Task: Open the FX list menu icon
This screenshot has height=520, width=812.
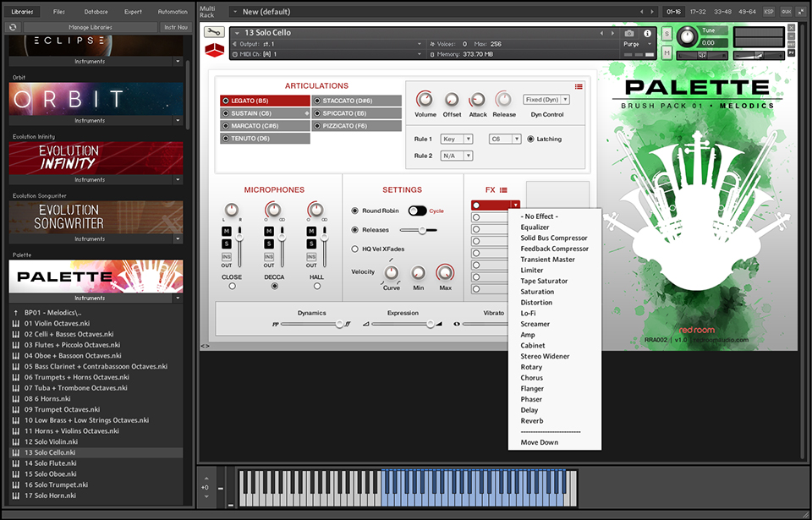Action: tap(503, 190)
